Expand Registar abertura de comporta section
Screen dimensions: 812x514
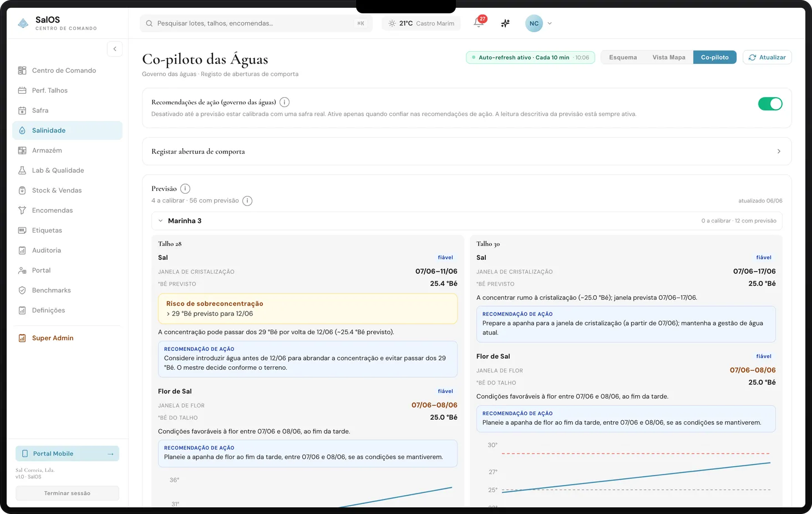point(467,151)
